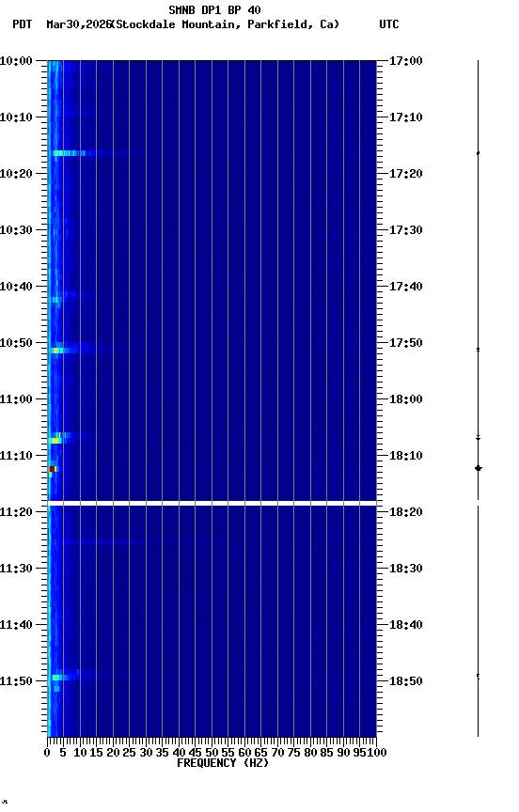
Task: Click the 11:50 PDT time label
Action: tap(16, 681)
